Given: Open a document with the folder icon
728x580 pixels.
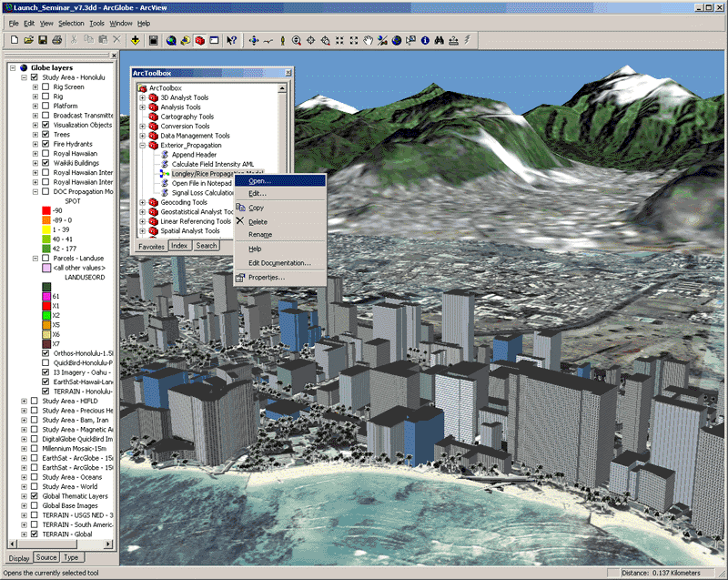Looking at the screenshot, I should 29,40.
